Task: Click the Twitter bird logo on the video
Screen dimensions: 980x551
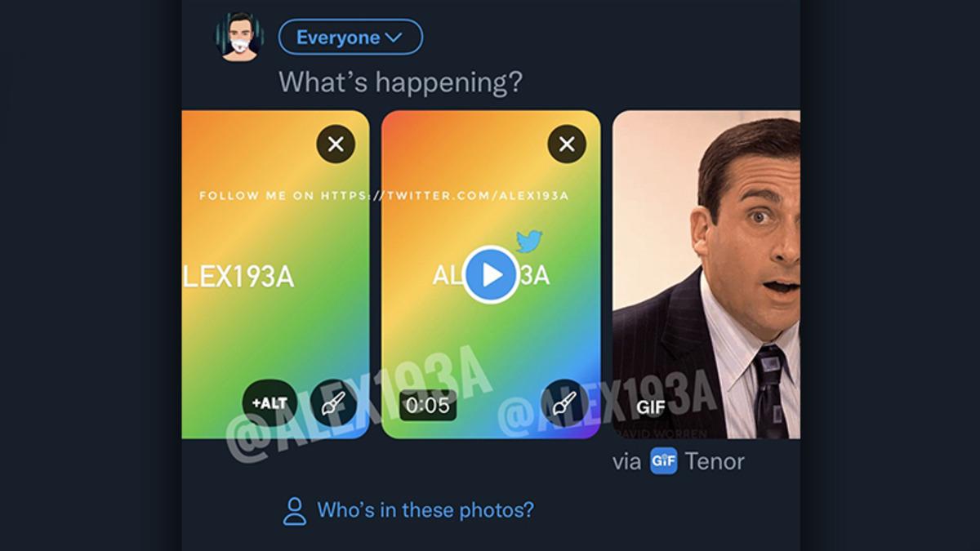Action: pyautogui.click(x=529, y=241)
